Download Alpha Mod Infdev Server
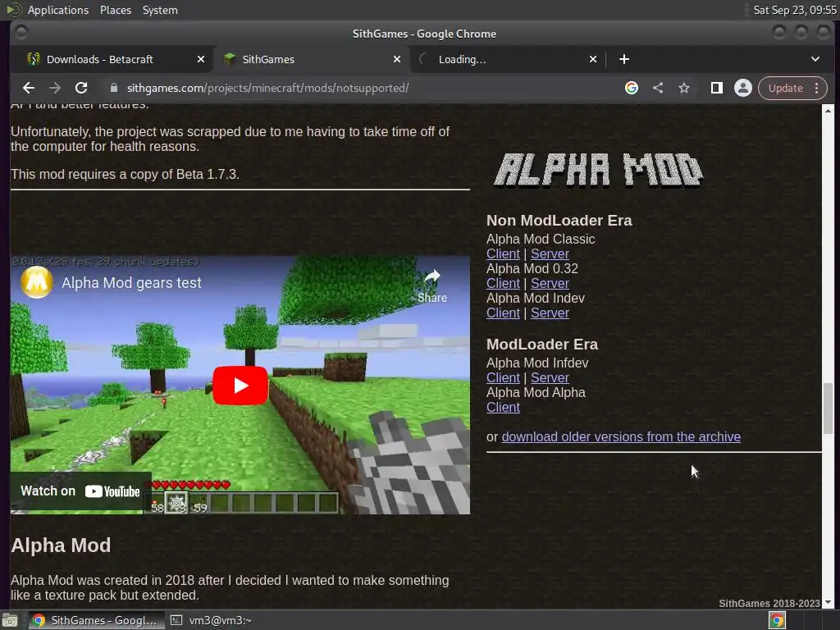The image size is (840, 630). point(550,377)
